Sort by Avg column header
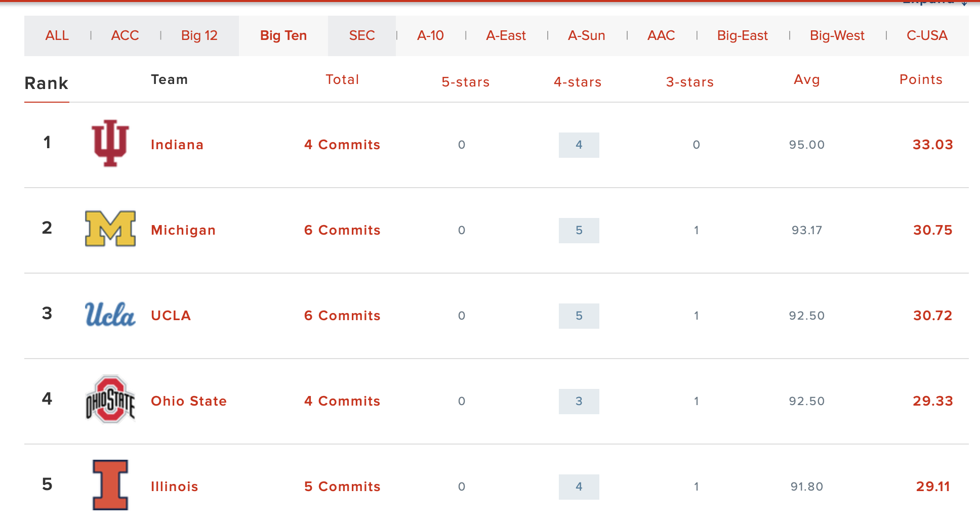Viewport: 980px width, 528px height. tap(806, 79)
